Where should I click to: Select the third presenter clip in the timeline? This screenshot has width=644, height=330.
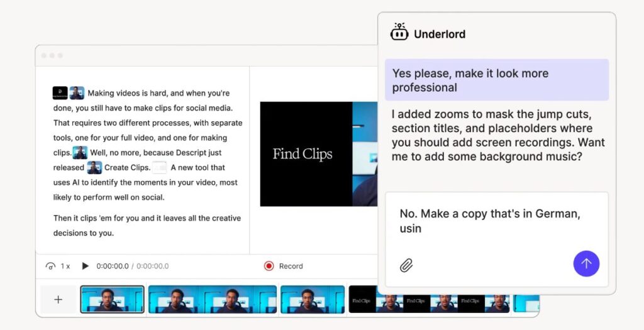[312, 299]
